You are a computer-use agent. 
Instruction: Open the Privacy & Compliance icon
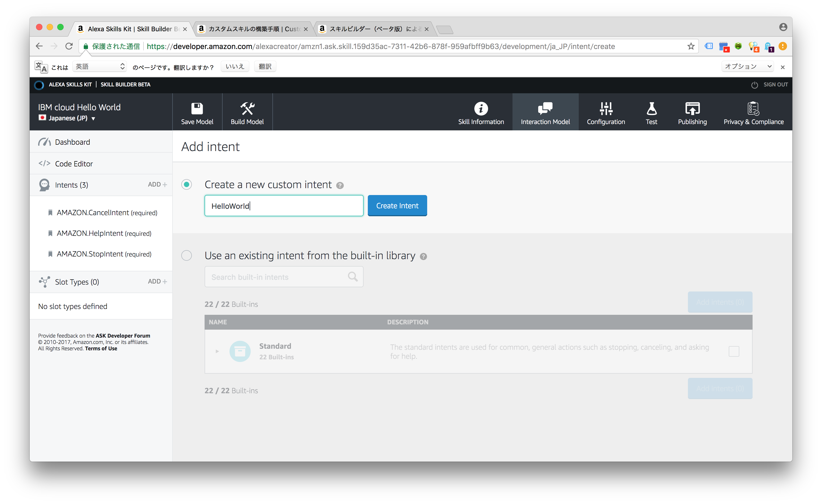tap(753, 108)
